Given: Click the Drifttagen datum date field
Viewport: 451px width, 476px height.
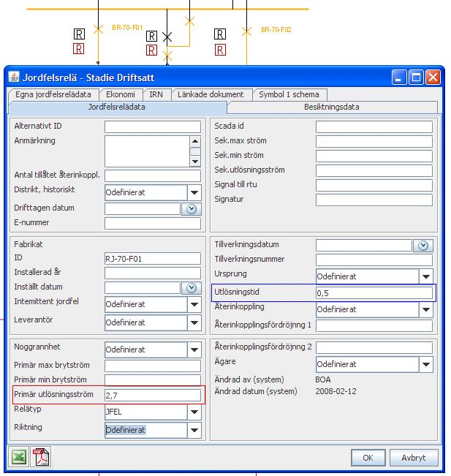Looking at the screenshot, I should click(x=143, y=209).
